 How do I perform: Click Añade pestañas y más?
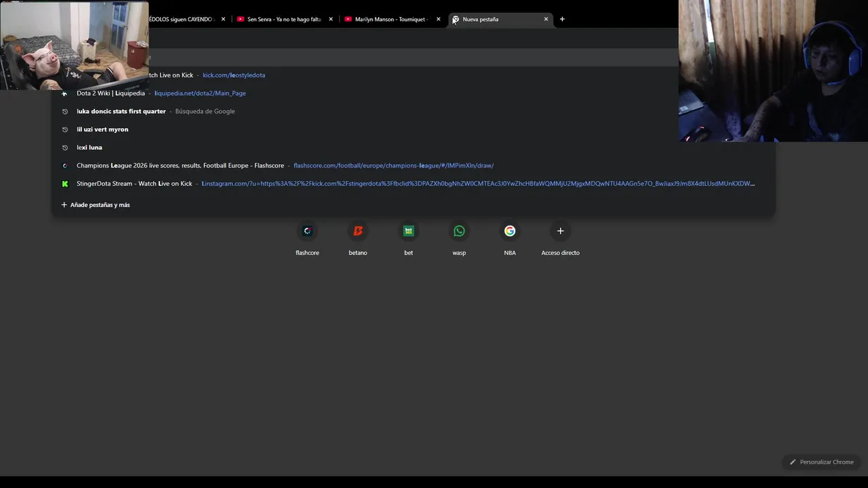tap(96, 205)
